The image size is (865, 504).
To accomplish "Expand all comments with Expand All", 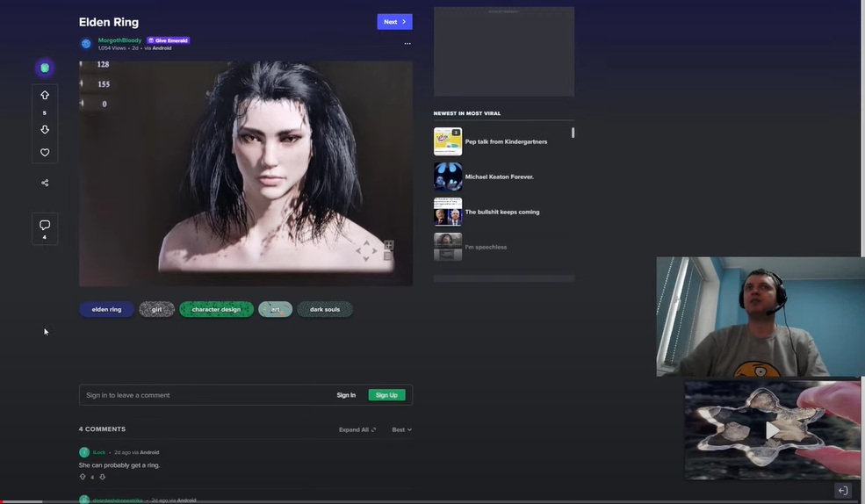I will (357, 429).
